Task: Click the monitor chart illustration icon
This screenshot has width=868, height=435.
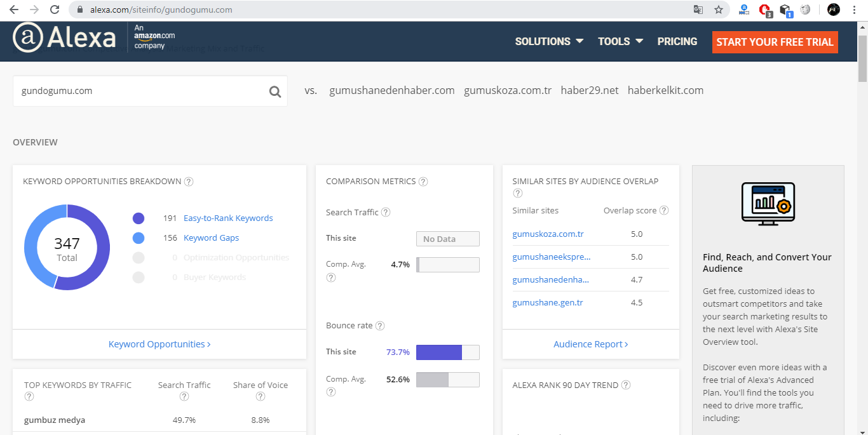Action: click(x=768, y=203)
